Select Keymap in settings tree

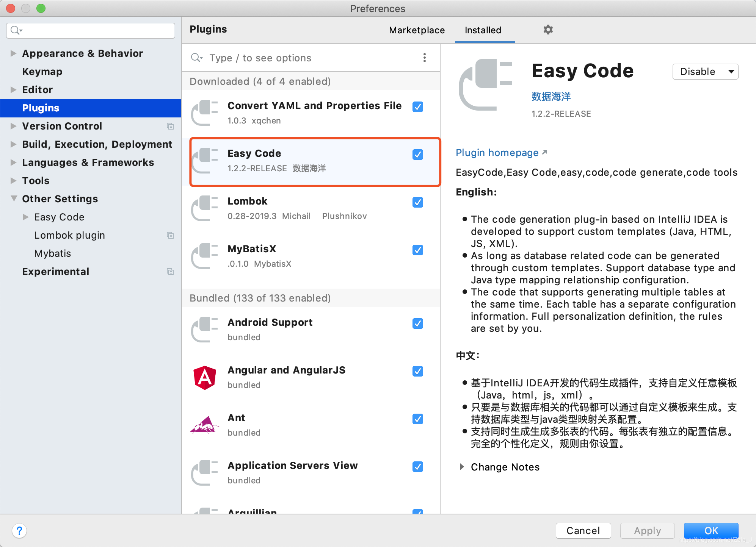pos(42,72)
